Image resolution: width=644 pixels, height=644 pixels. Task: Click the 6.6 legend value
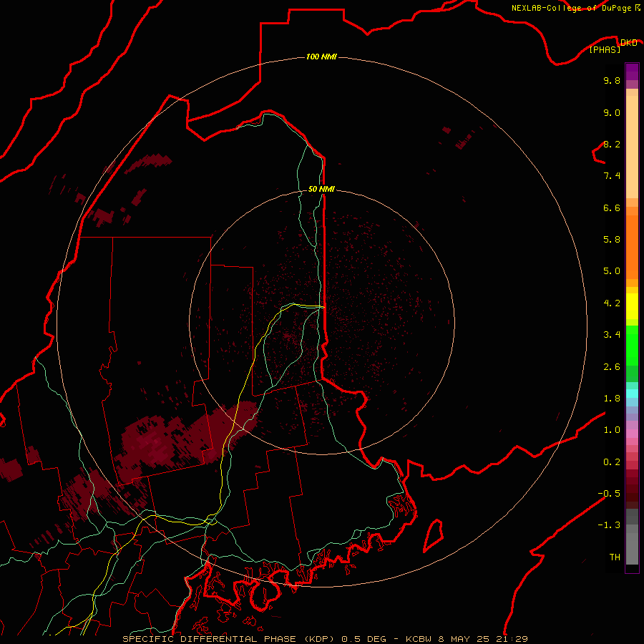click(612, 208)
